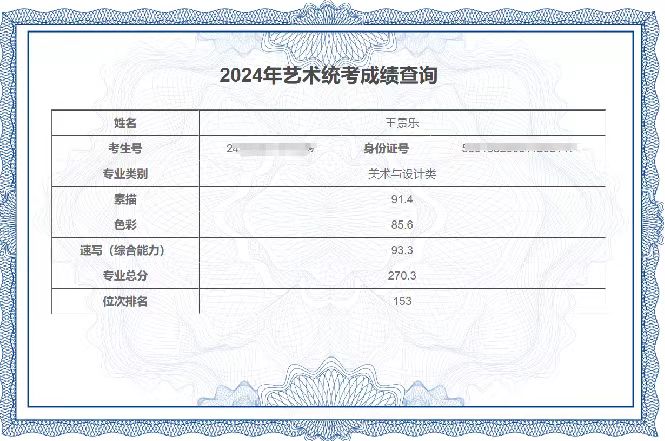
Task: Select the 速写（综合能力）label
Action: click(x=122, y=250)
